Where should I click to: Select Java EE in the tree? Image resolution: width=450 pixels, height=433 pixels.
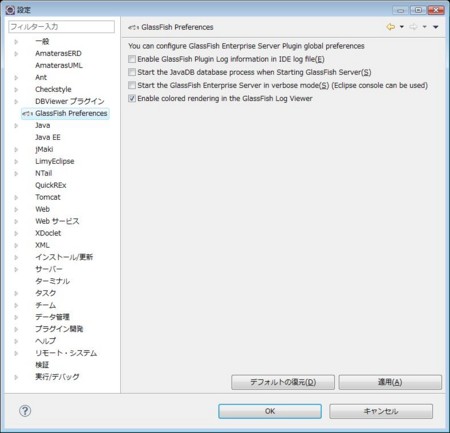(x=48, y=137)
